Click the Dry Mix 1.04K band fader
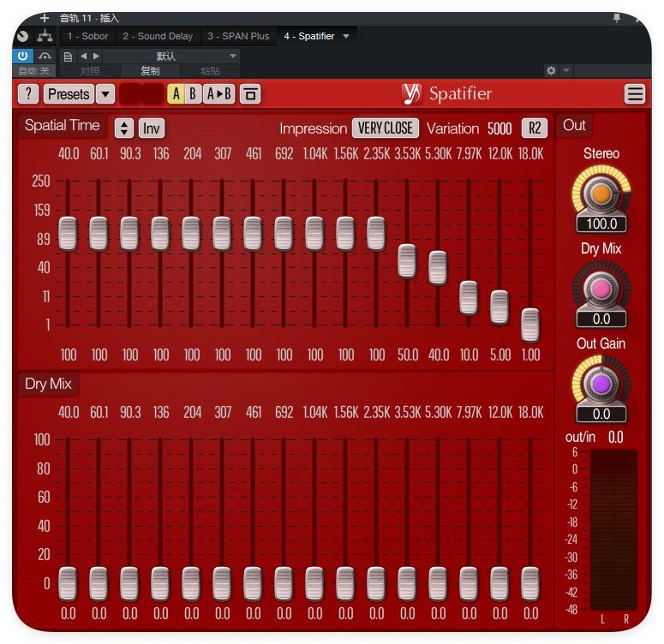Viewport: 664px width, 644px height. pyautogui.click(x=314, y=584)
